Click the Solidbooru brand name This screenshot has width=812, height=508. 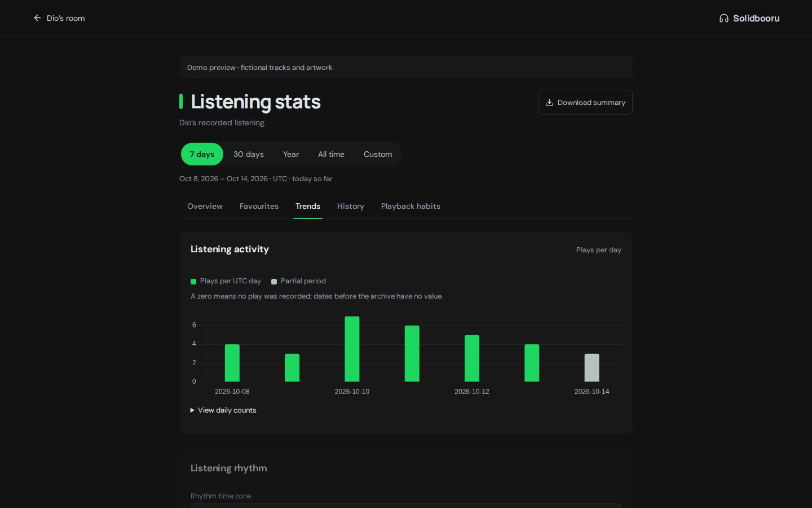[756, 19]
